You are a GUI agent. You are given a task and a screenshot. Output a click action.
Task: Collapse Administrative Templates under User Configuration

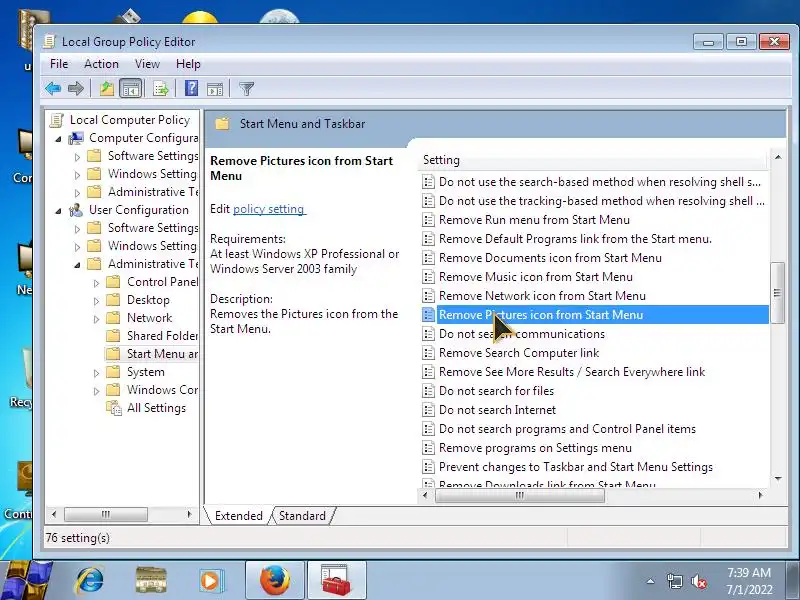pyautogui.click(x=77, y=265)
